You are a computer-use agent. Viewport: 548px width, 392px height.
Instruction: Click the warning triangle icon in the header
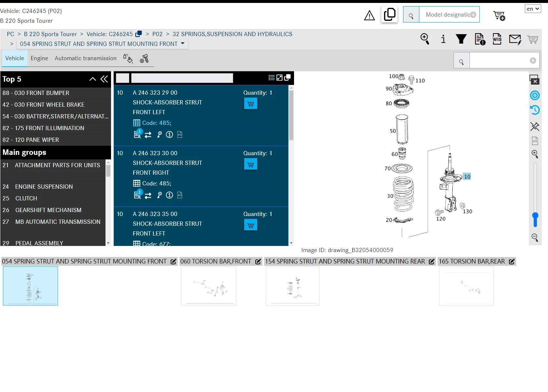click(369, 15)
